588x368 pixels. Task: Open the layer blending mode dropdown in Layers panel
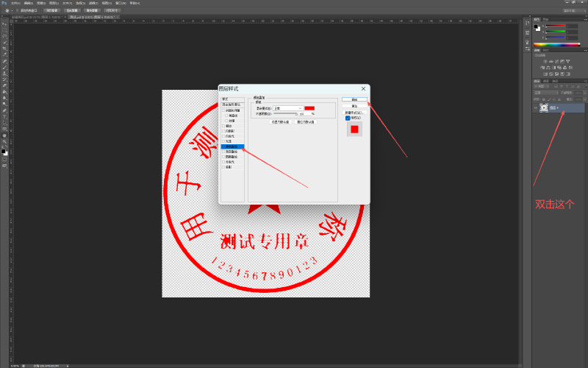pyautogui.click(x=548, y=93)
